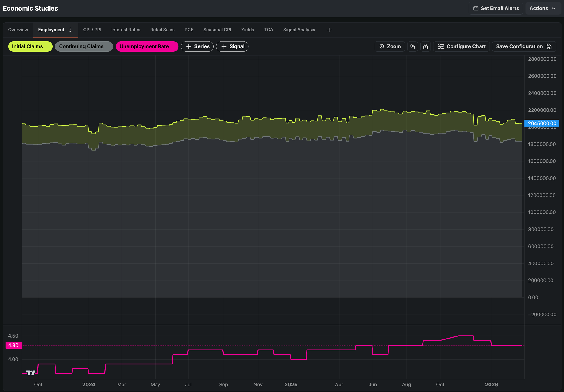
Task: Toggle the Unemployment Rate series
Action: tap(147, 46)
